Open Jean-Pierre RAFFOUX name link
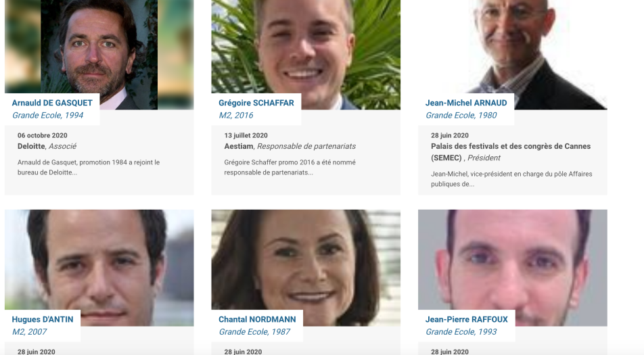The width and height of the screenshot is (644, 355). pyautogui.click(x=467, y=319)
